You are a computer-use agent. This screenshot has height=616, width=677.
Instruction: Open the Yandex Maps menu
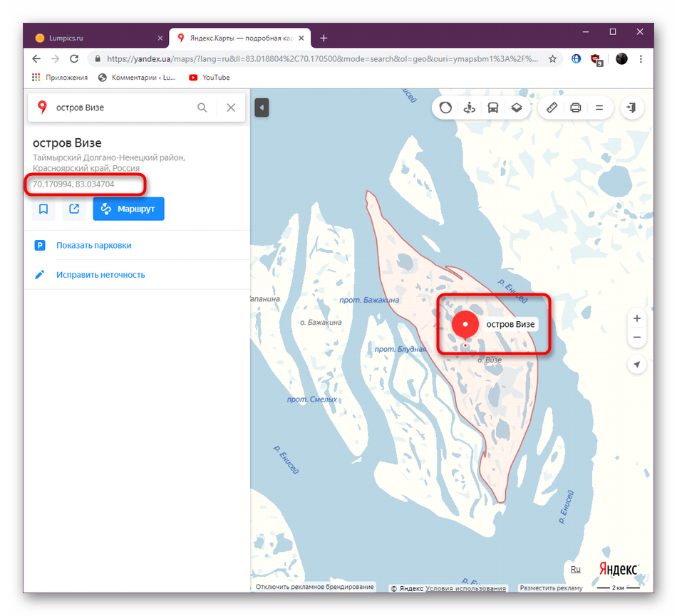(599, 108)
